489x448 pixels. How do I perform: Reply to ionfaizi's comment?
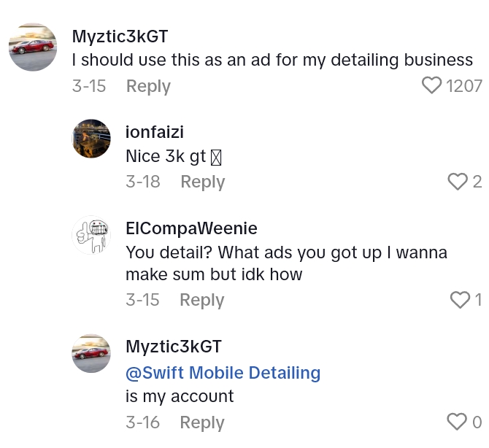coord(202,182)
